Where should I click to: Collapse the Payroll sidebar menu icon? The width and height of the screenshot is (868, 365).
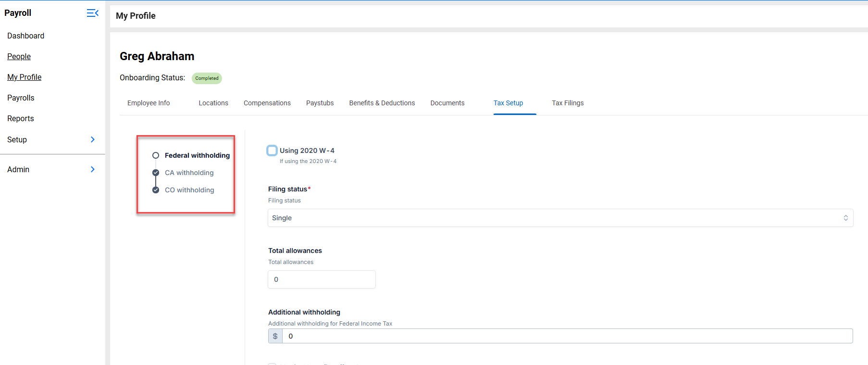coord(93,13)
